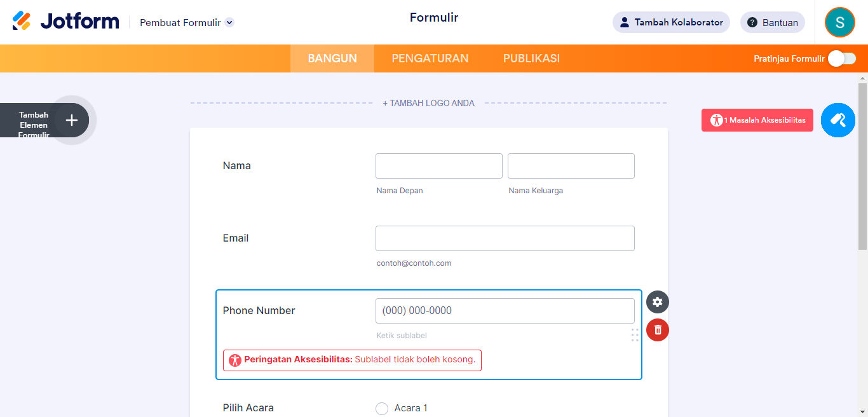
Task: Click the plus icon to add form element
Action: 72,120
